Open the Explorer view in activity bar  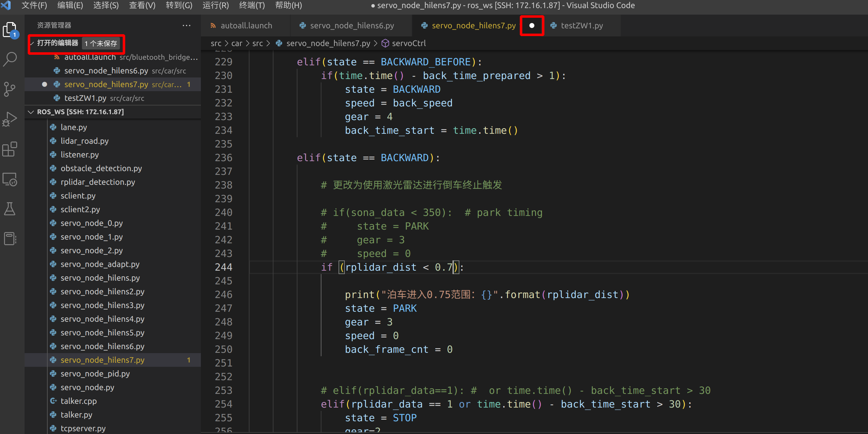(x=9, y=30)
